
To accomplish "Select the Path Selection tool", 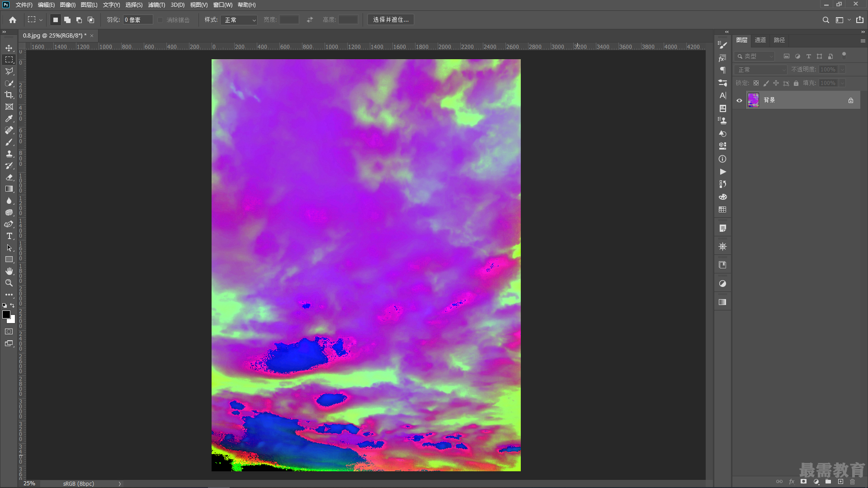I will [x=9, y=248].
